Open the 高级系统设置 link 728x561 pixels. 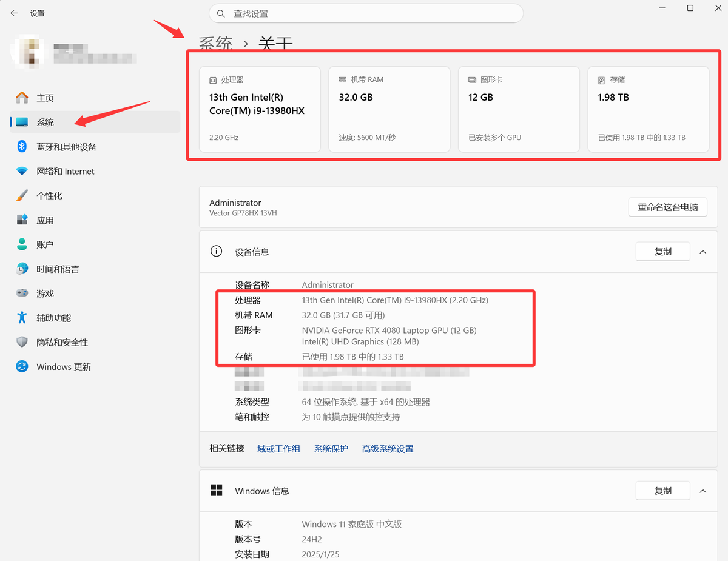click(388, 449)
